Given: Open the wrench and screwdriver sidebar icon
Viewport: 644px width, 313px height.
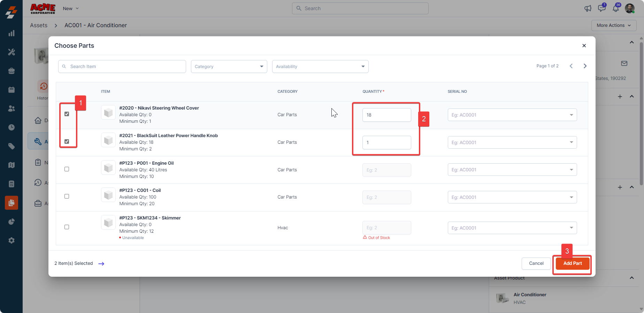Looking at the screenshot, I should coord(11,52).
